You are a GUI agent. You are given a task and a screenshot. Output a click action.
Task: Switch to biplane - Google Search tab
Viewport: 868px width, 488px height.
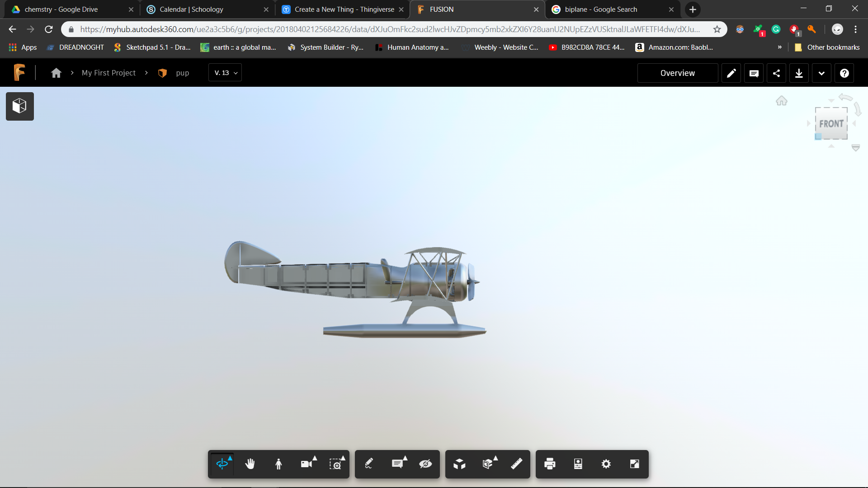pos(613,9)
